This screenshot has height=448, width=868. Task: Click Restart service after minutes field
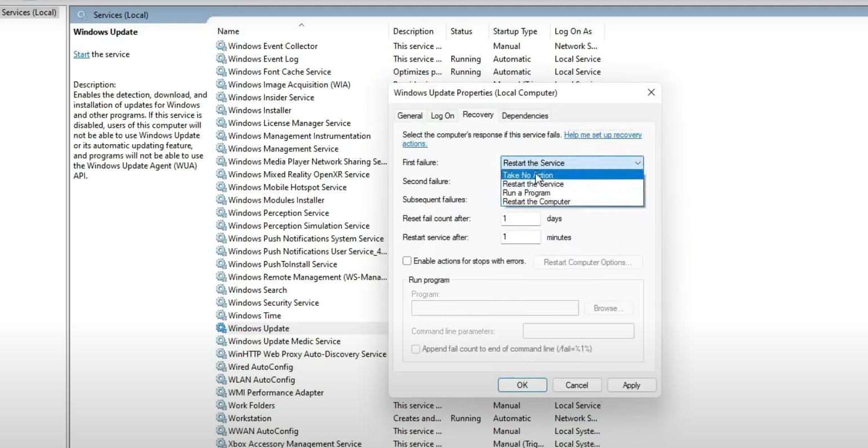520,237
